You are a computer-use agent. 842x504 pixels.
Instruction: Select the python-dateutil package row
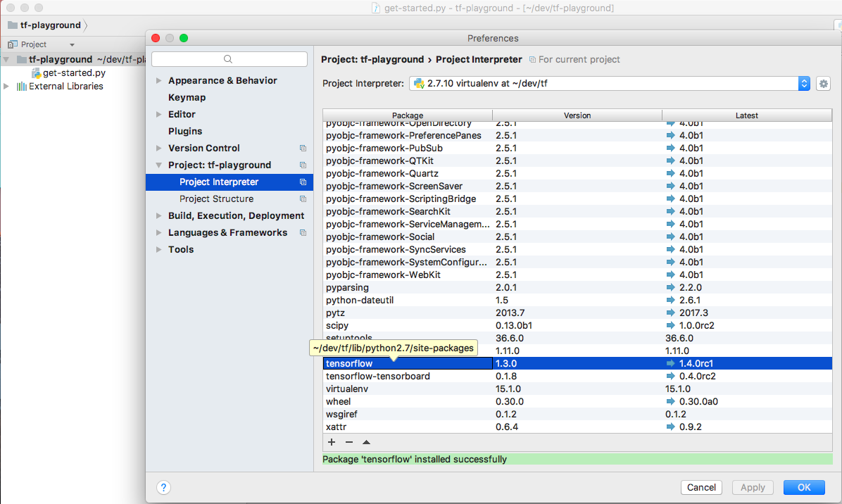pyautogui.click(x=577, y=300)
